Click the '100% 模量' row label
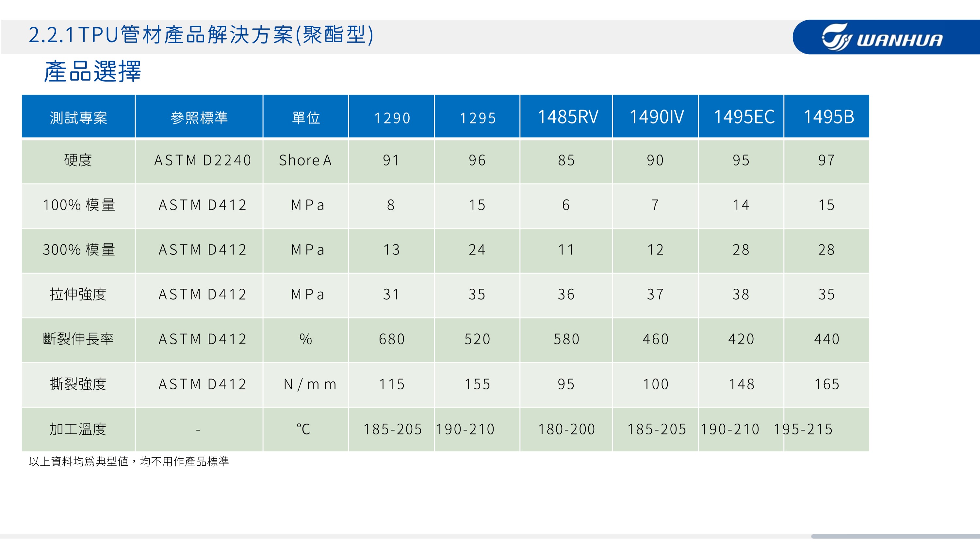Image resolution: width=980 pixels, height=551 pixels. pyautogui.click(x=79, y=205)
